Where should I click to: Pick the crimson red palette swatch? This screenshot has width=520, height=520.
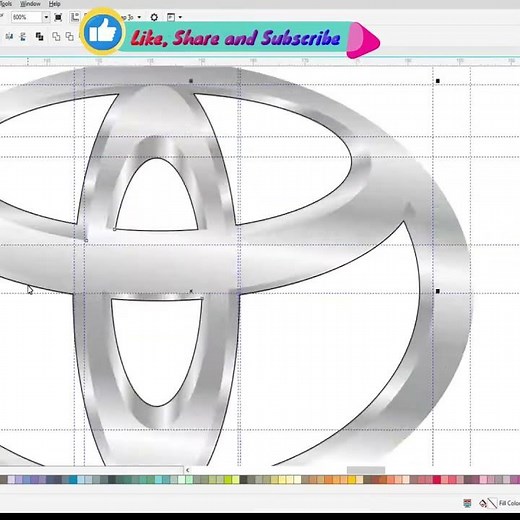pos(437,480)
